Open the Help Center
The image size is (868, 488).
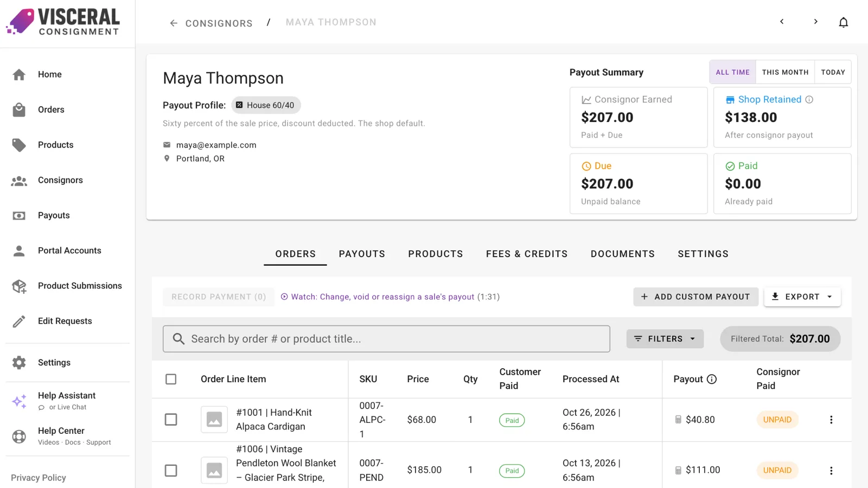[x=67, y=436]
